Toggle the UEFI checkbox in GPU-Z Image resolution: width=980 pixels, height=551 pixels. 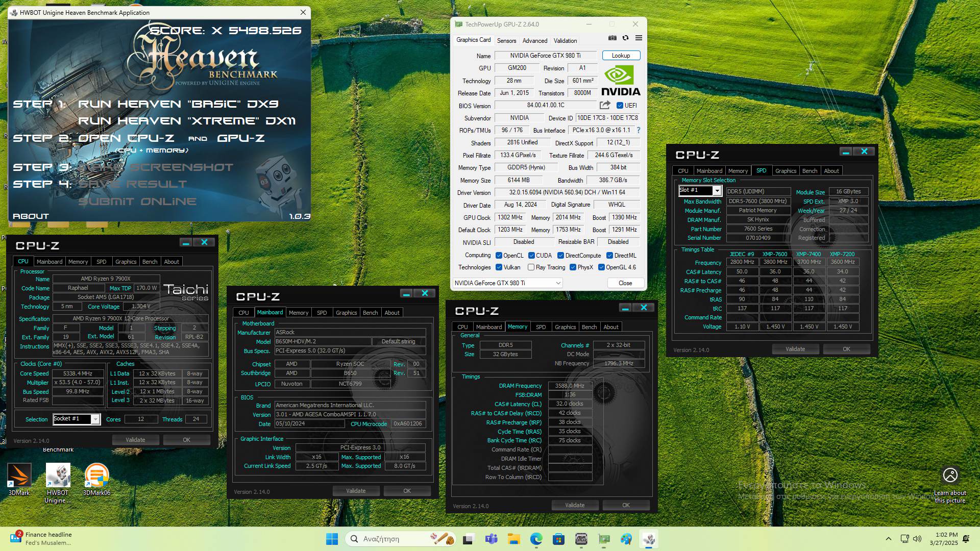point(620,106)
